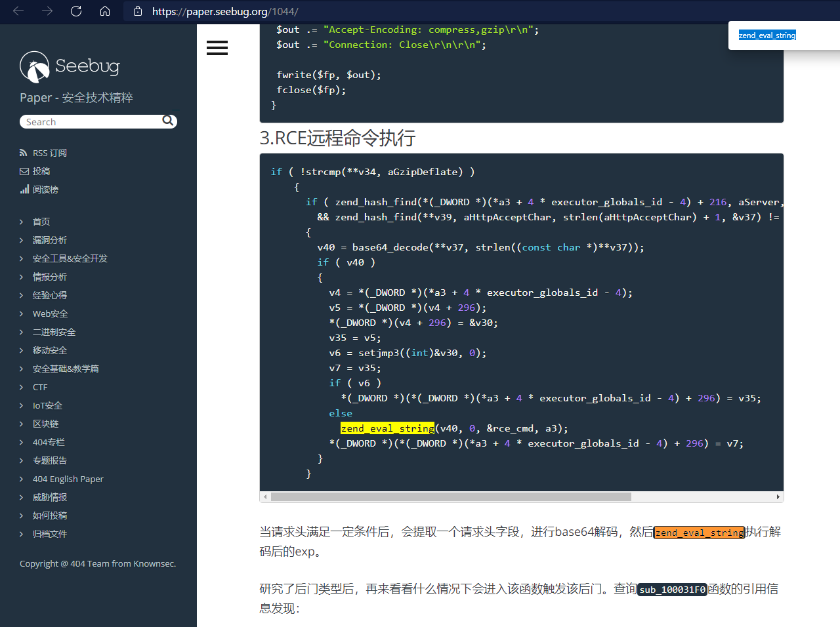Open the 漏洞分析 category

(50, 240)
